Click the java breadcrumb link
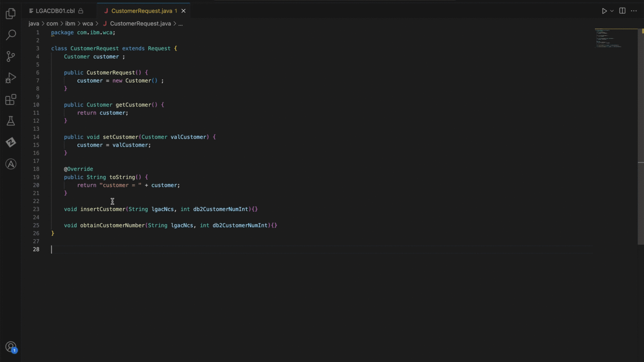The image size is (644, 362). [34, 23]
